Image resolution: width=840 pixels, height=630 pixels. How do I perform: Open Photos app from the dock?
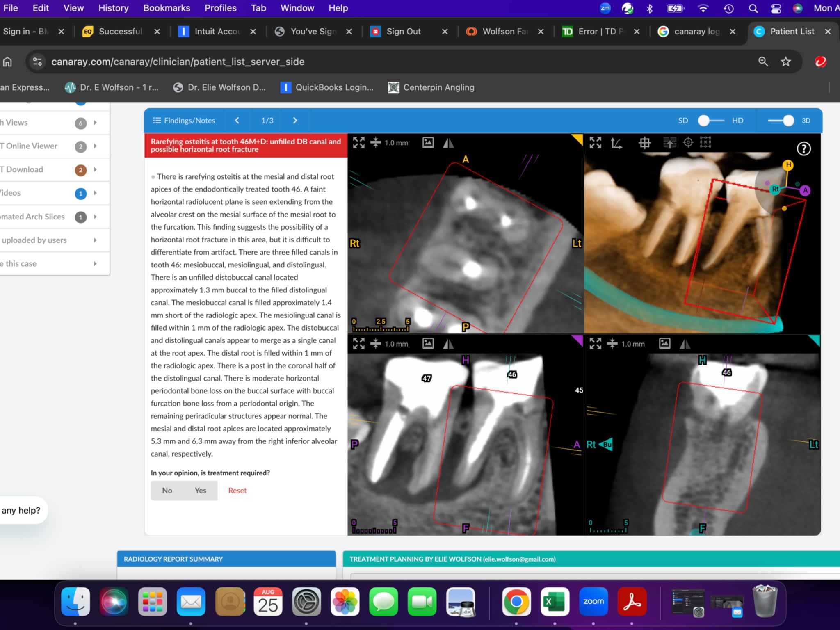click(x=345, y=602)
